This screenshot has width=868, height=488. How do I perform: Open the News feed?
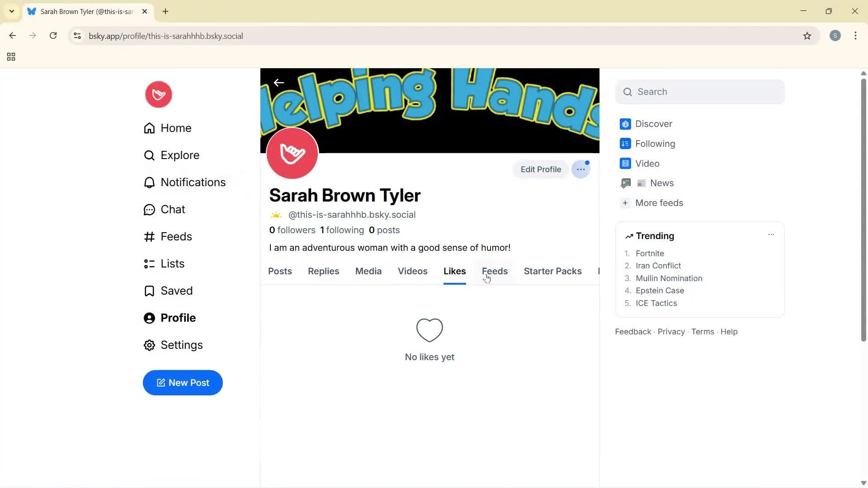[661, 183]
